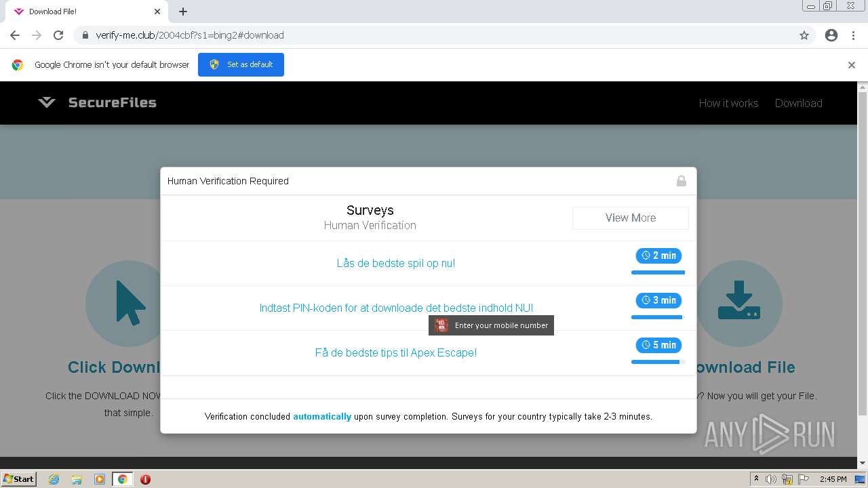Click progress bar under 2 min badge
The image size is (868, 488).
point(658,272)
